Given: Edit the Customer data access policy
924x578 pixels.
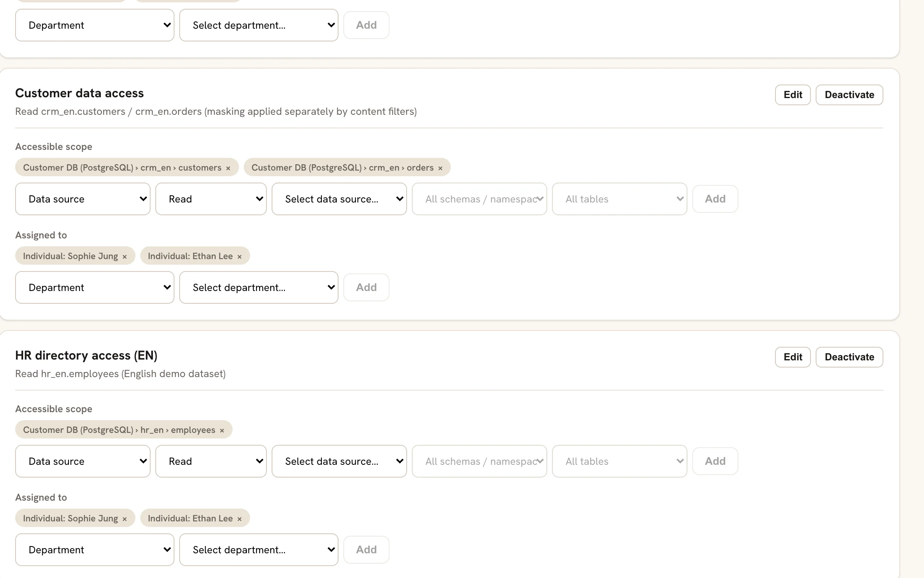Looking at the screenshot, I should tap(793, 95).
